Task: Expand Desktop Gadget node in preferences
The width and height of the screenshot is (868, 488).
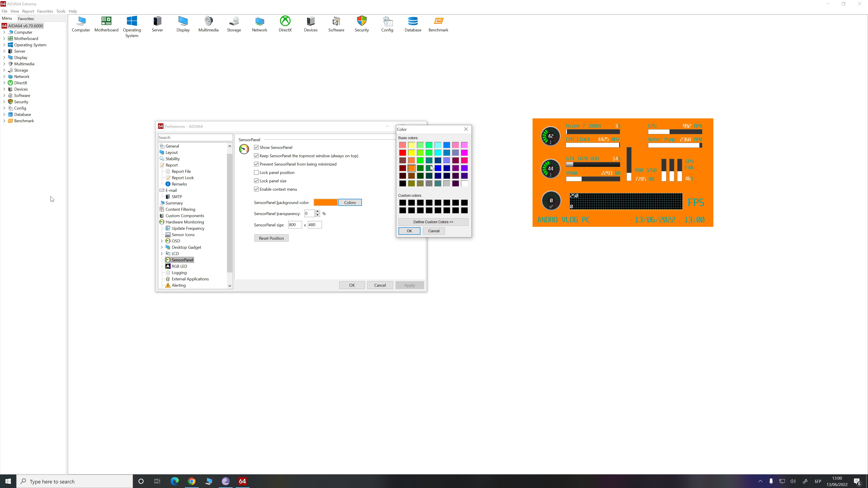Action: (162, 247)
